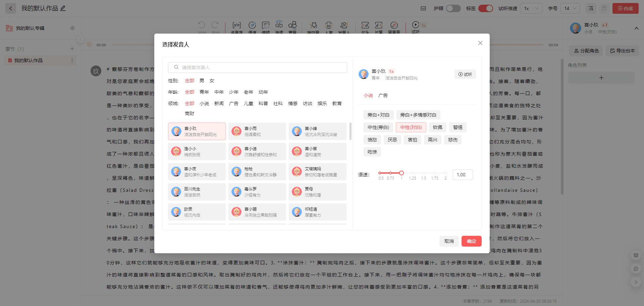Set speed slider to 0.75 stop

pyautogui.click(x=390, y=173)
